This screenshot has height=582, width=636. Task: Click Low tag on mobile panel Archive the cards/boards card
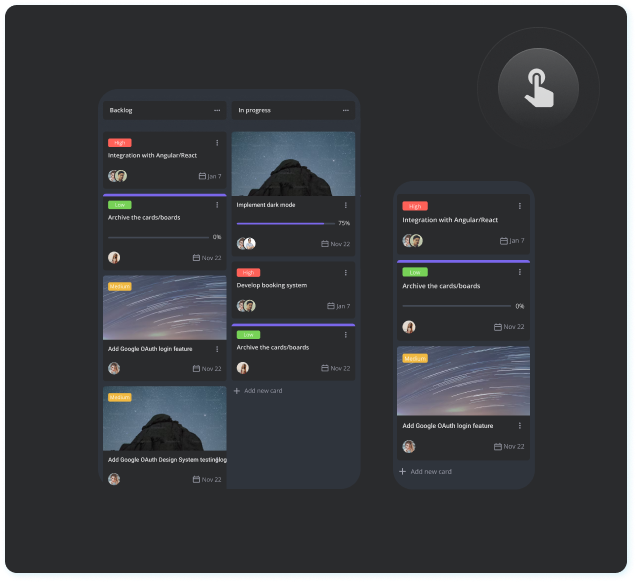click(x=415, y=272)
